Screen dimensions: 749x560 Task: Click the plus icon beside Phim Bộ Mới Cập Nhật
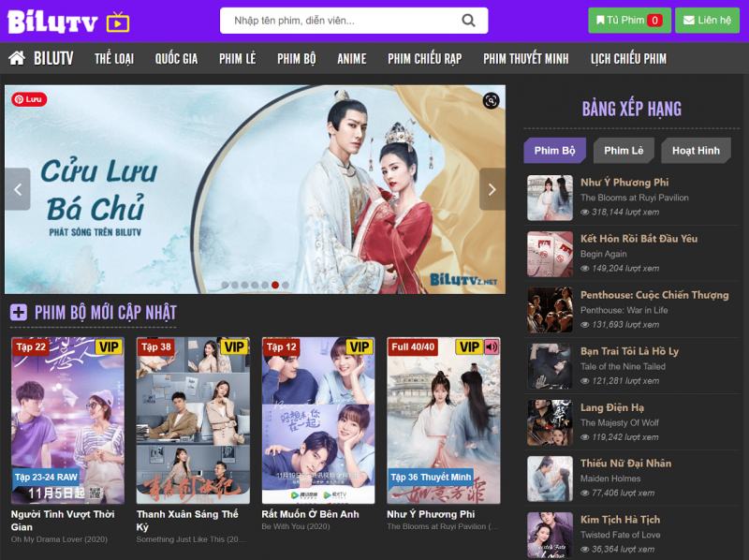coord(19,312)
